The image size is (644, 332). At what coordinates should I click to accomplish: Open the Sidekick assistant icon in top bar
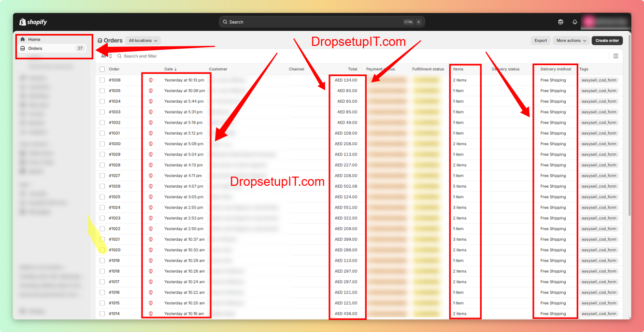pyautogui.click(x=560, y=22)
